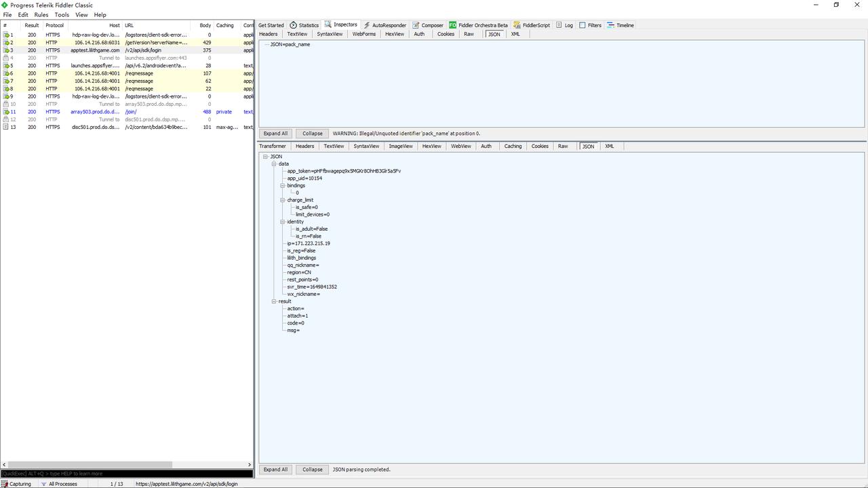Viewport: 868px width, 488px height.
Task: Open the Statistics tab
Action: pyautogui.click(x=304, y=25)
